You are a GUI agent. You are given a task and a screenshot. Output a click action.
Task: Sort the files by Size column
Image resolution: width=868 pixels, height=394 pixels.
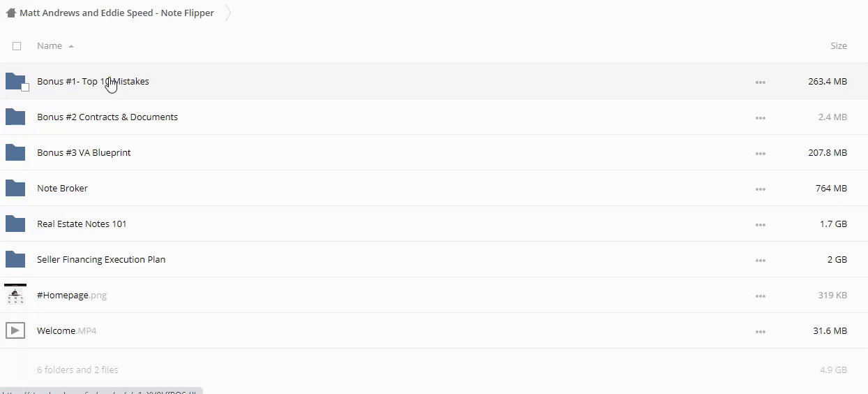pyautogui.click(x=838, y=46)
